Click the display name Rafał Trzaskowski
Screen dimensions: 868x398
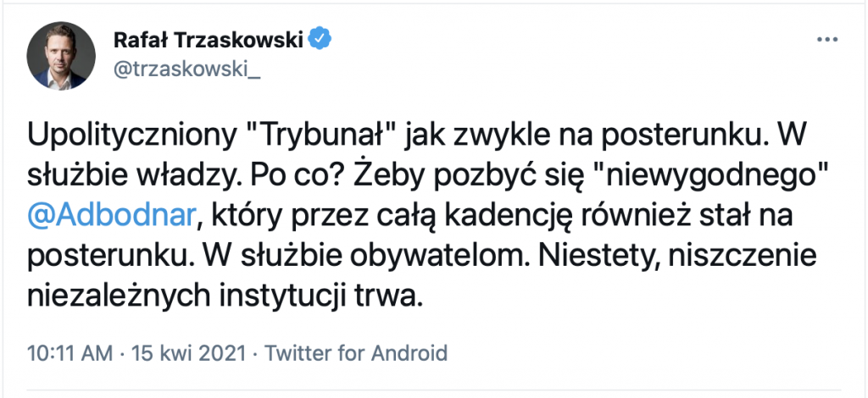(209, 39)
